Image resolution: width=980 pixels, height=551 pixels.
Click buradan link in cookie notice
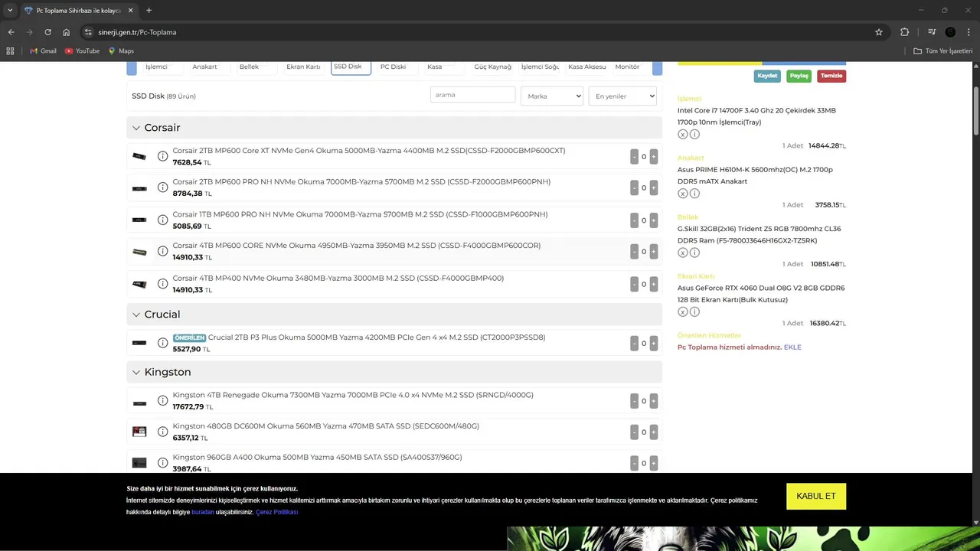point(203,512)
